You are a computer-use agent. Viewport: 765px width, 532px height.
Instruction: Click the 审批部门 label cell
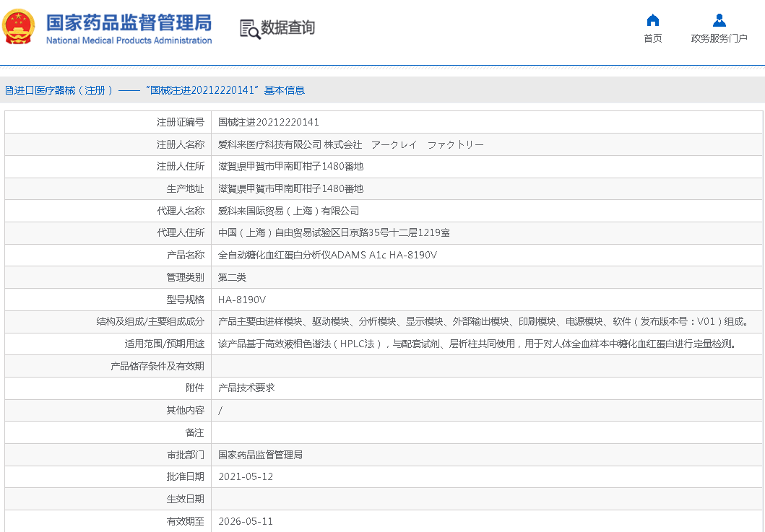pos(108,455)
